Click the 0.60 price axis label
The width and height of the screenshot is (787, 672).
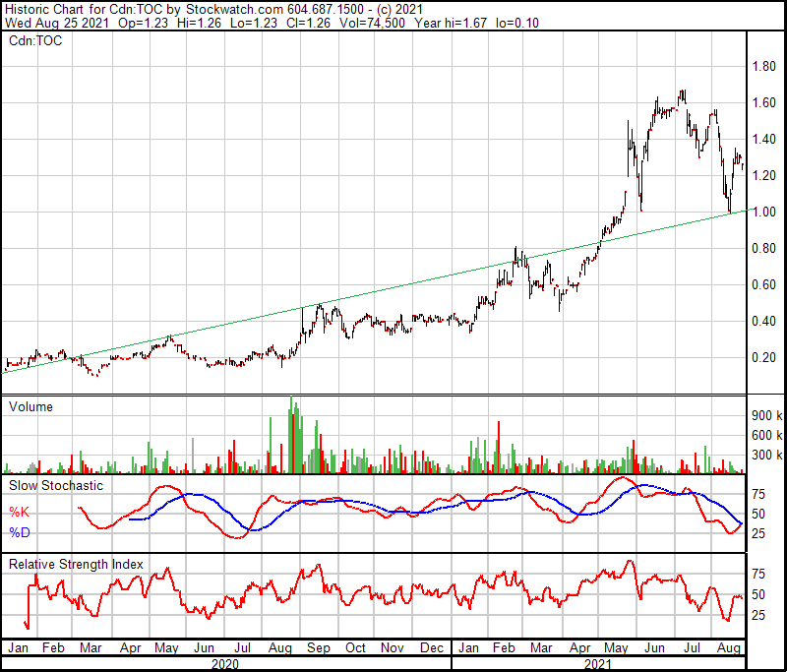763,284
